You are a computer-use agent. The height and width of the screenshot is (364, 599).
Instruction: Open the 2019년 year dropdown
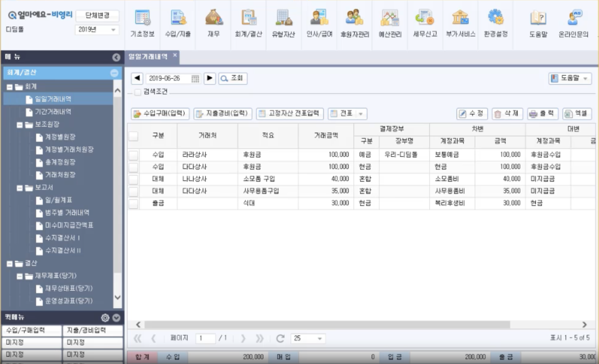97,30
